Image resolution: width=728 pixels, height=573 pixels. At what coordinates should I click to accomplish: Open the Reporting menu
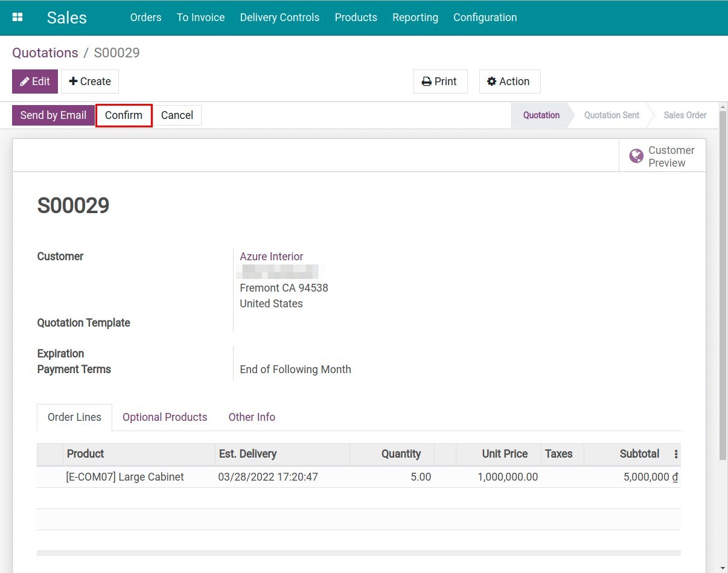[415, 18]
